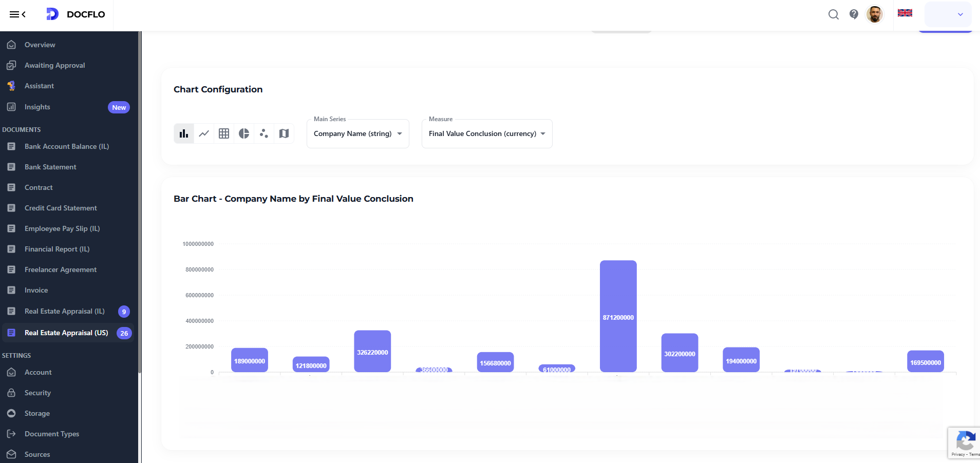Change language via the UK flag icon
980x463 pixels.
coord(904,13)
